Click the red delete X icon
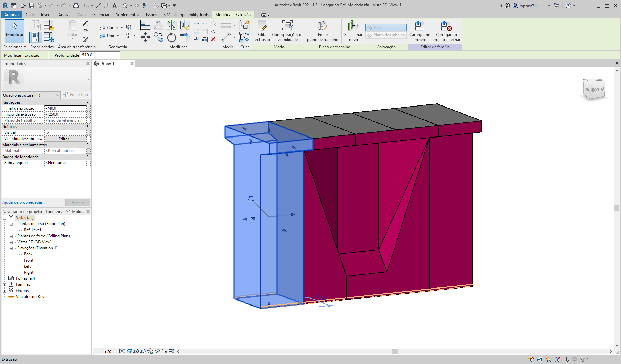 pos(213,39)
